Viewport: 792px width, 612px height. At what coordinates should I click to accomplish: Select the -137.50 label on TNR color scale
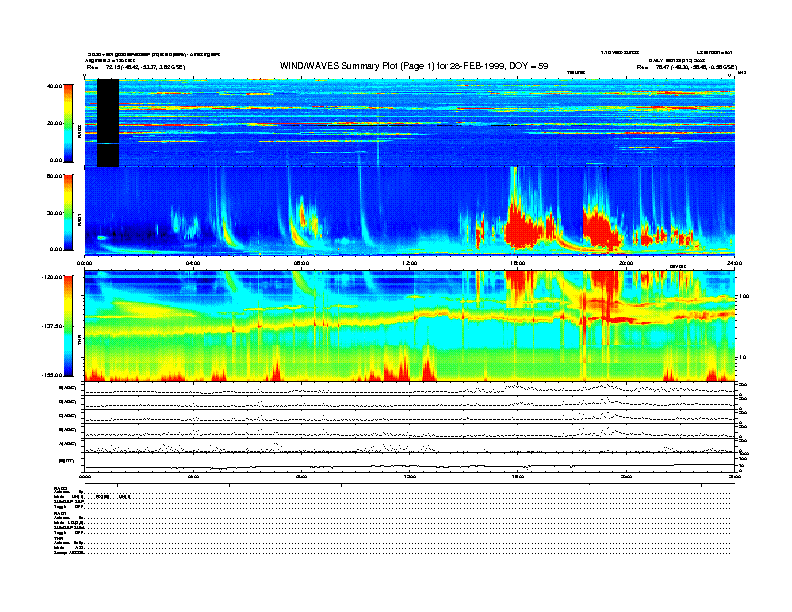52,326
